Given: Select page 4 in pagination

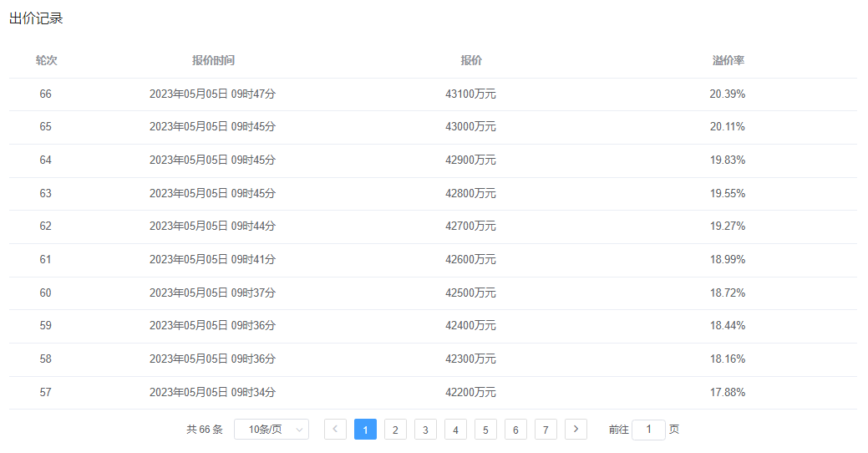Looking at the screenshot, I should click(x=455, y=430).
